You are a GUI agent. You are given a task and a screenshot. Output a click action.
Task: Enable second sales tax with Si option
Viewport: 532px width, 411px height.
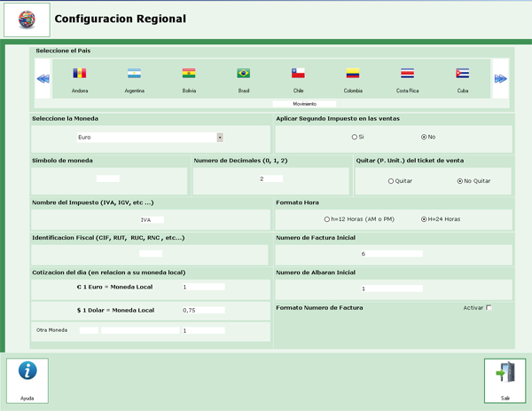coord(355,138)
